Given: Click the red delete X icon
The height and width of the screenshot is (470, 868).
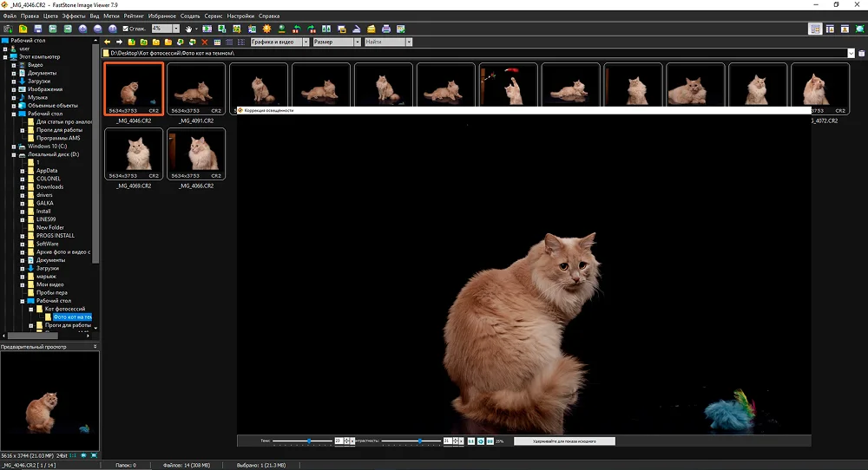Looking at the screenshot, I should pos(205,42).
